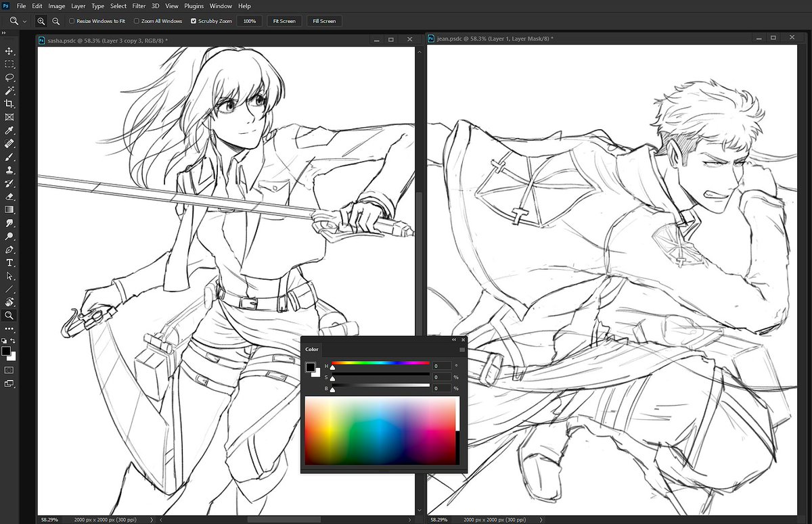This screenshot has width=812, height=524.
Task: Select the Smudge tool in the toolbar
Action: coord(9,223)
